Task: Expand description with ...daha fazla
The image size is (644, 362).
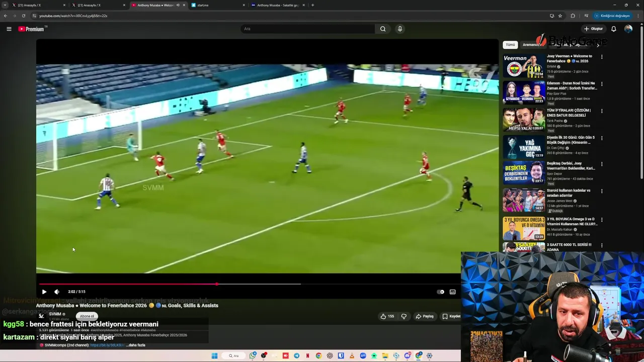Action: (135, 345)
